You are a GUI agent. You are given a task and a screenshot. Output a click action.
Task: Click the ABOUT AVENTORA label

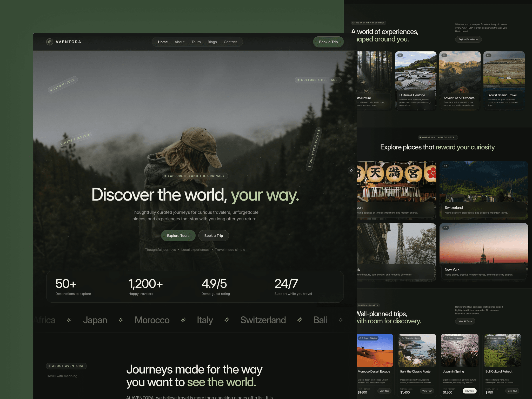click(x=66, y=366)
